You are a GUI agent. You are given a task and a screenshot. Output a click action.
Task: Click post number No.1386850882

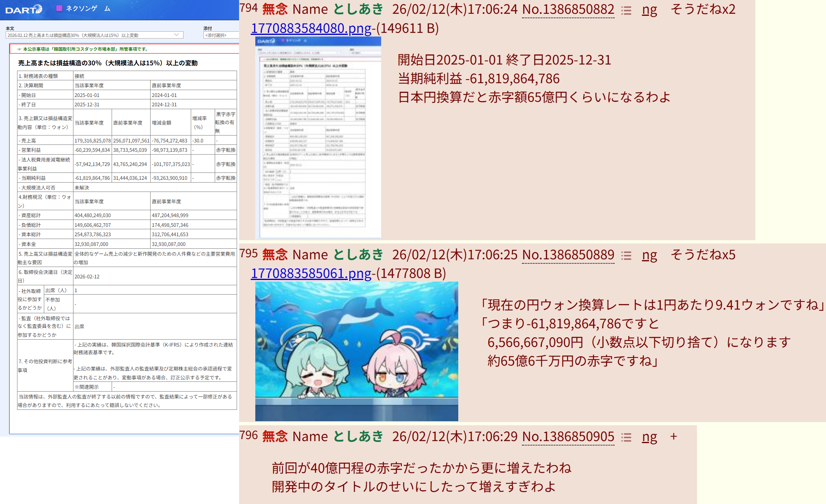[568, 9]
